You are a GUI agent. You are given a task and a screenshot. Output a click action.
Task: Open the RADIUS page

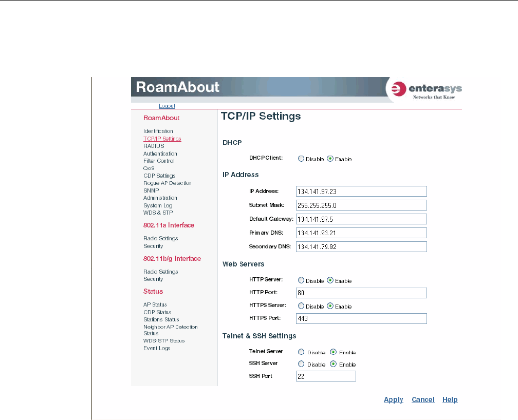point(154,146)
